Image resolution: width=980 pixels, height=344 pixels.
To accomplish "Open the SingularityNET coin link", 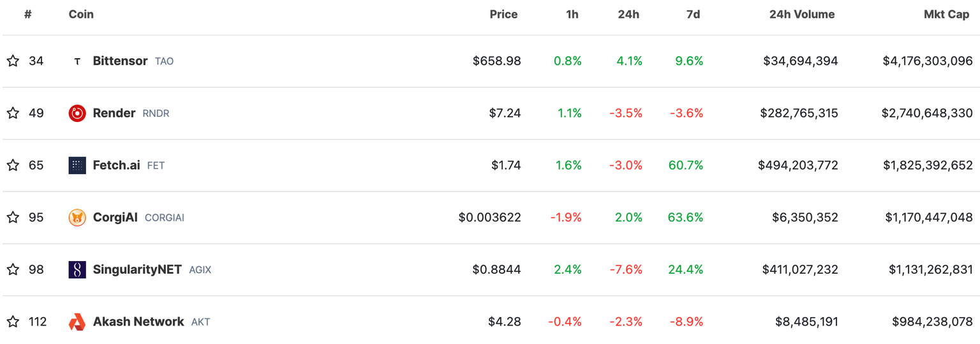I will [x=137, y=270].
